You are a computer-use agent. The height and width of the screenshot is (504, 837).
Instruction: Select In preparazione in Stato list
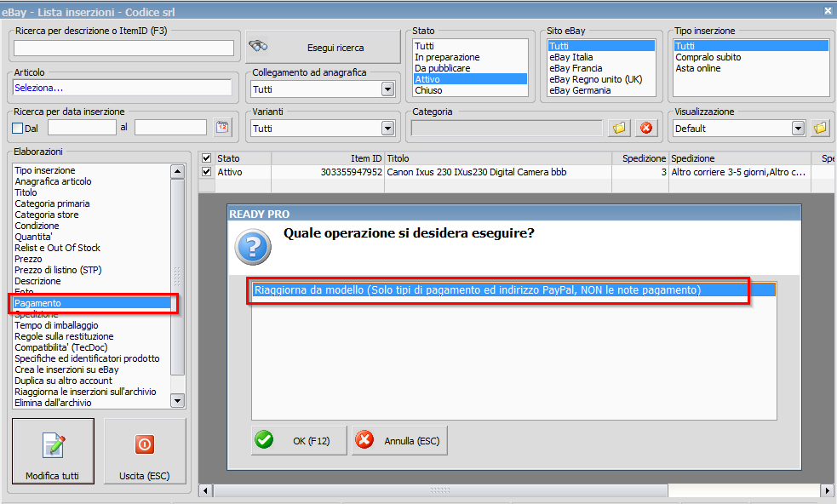tap(470, 57)
